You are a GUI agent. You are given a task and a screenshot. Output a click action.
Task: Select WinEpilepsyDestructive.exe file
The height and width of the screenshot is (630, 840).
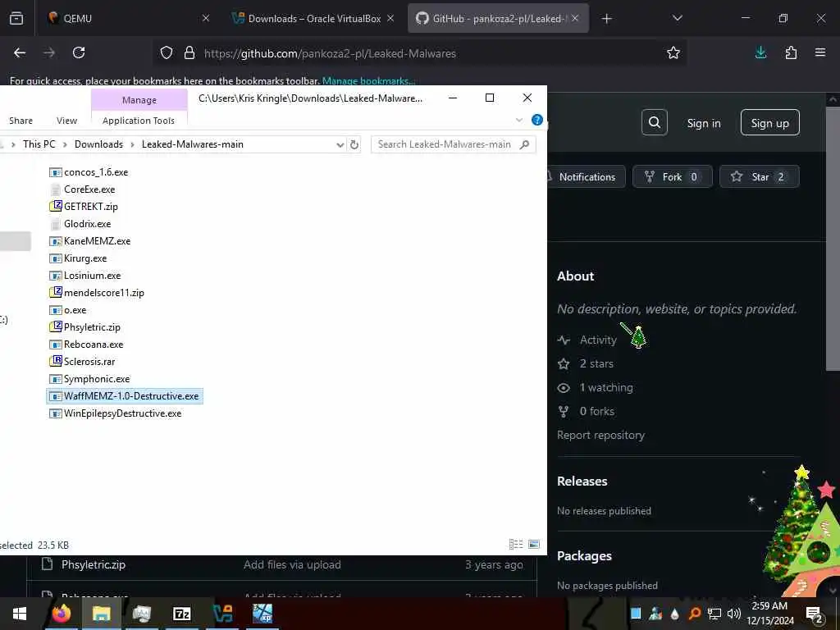(x=116, y=413)
